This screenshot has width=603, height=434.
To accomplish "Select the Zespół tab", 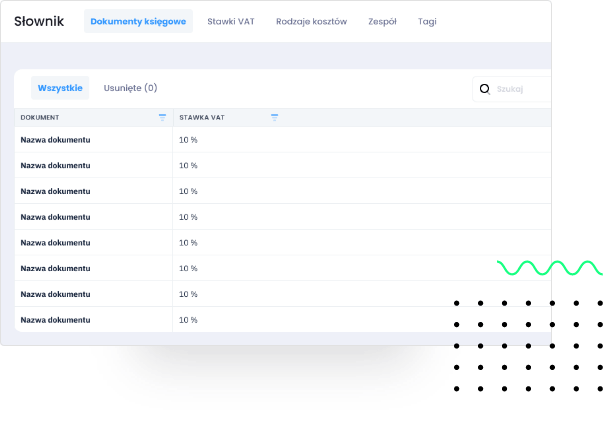I will [383, 21].
